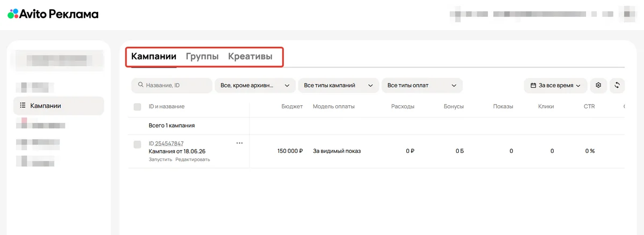The height and width of the screenshot is (235, 644).
Task: Click the CTR column header
Action: click(589, 107)
